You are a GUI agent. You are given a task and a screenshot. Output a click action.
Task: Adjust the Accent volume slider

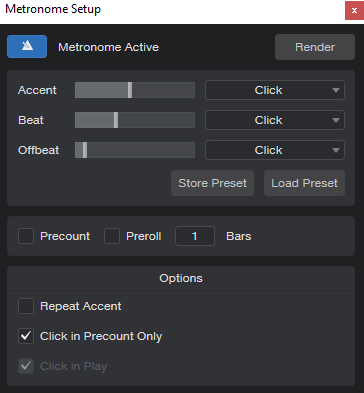click(135, 90)
